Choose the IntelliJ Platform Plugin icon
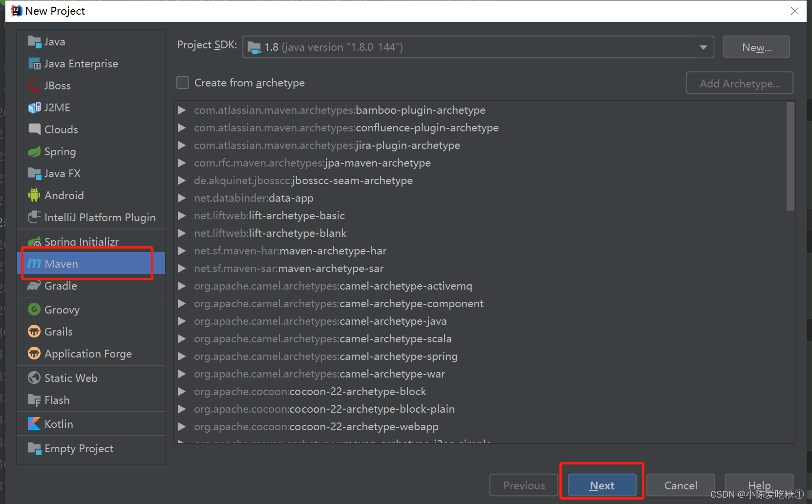 point(34,217)
